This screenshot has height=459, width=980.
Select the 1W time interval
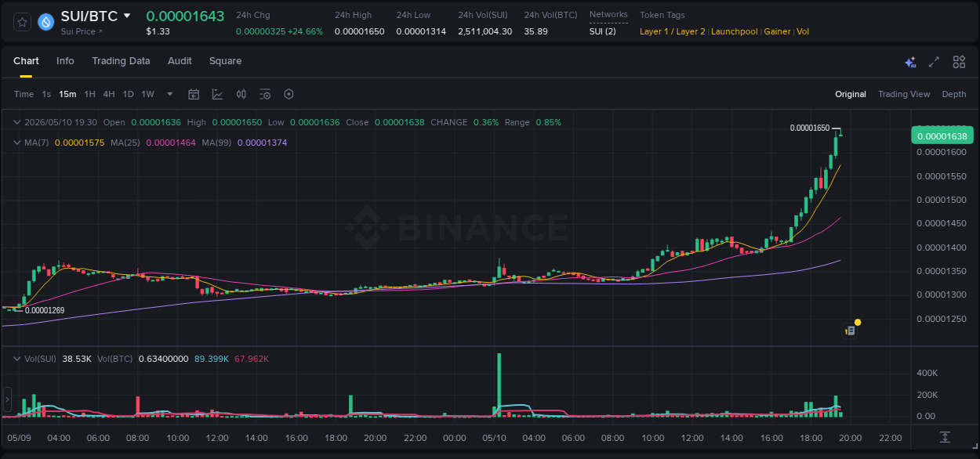coord(147,94)
